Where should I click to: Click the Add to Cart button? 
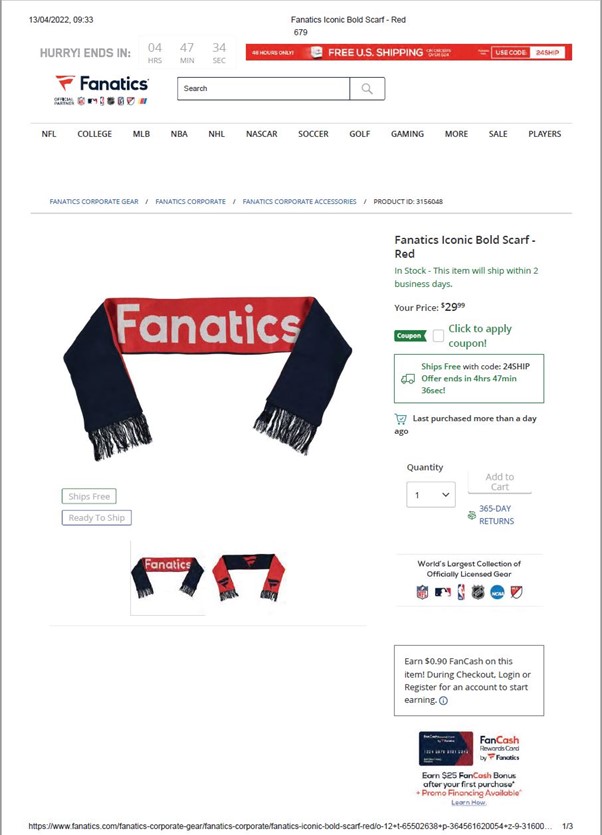coord(500,482)
